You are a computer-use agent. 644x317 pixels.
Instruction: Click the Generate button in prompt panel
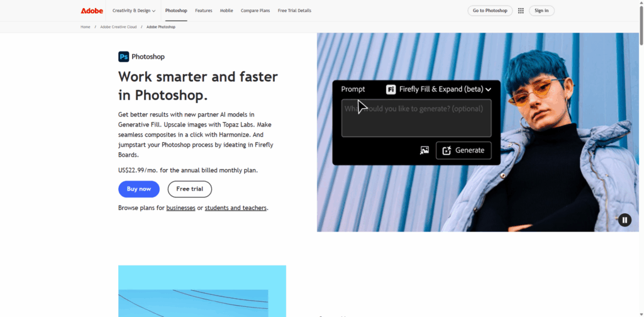click(464, 150)
